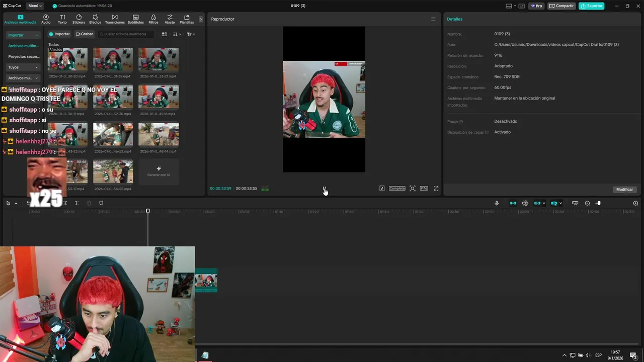Delete selected clip with trash icon
The height and width of the screenshot is (362, 644).
pos(89,203)
